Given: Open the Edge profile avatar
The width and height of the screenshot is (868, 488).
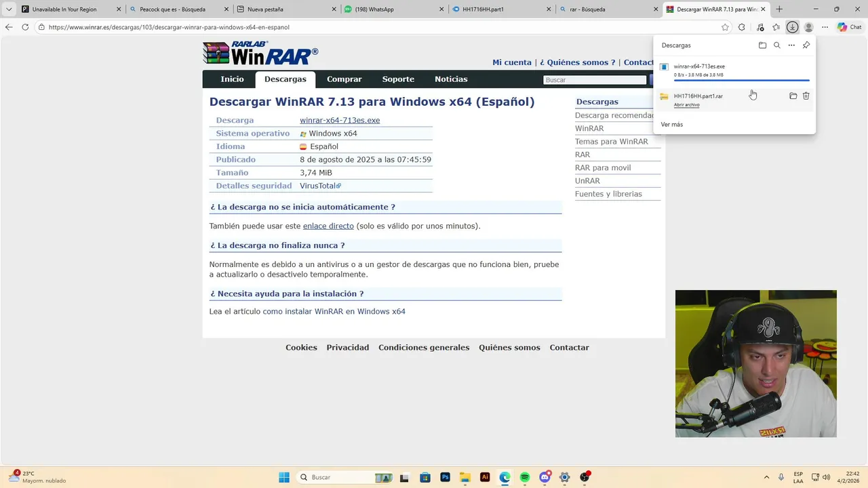Looking at the screenshot, I should click(808, 27).
